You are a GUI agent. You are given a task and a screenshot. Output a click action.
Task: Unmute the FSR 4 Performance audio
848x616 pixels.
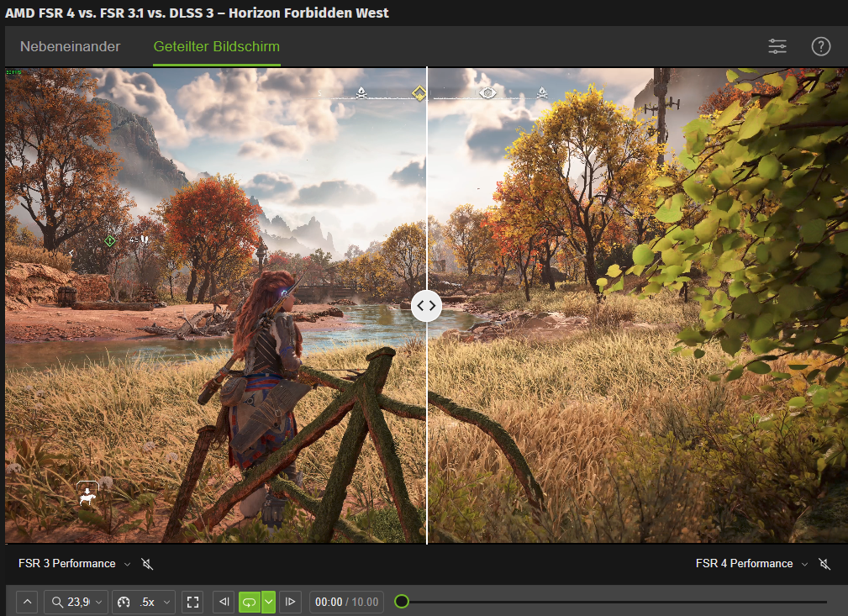point(824,564)
